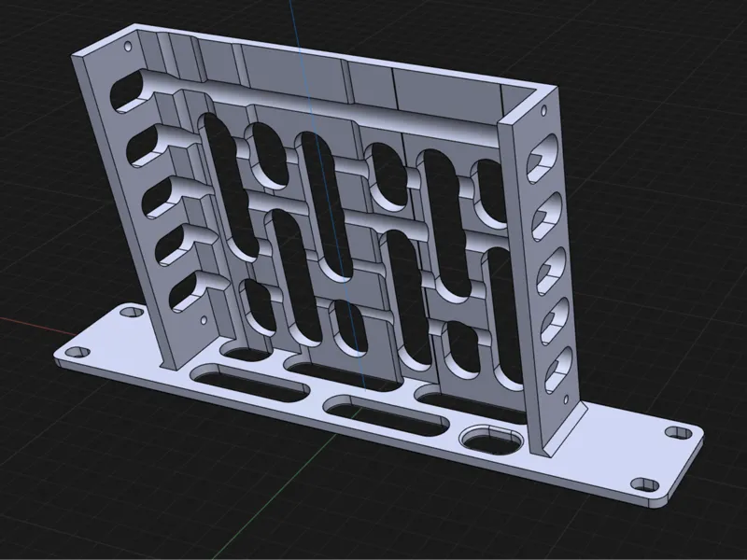Select far-right front corner hole of base plate
Image resolution: width=747 pixels, height=560 pixels.
[644, 485]
